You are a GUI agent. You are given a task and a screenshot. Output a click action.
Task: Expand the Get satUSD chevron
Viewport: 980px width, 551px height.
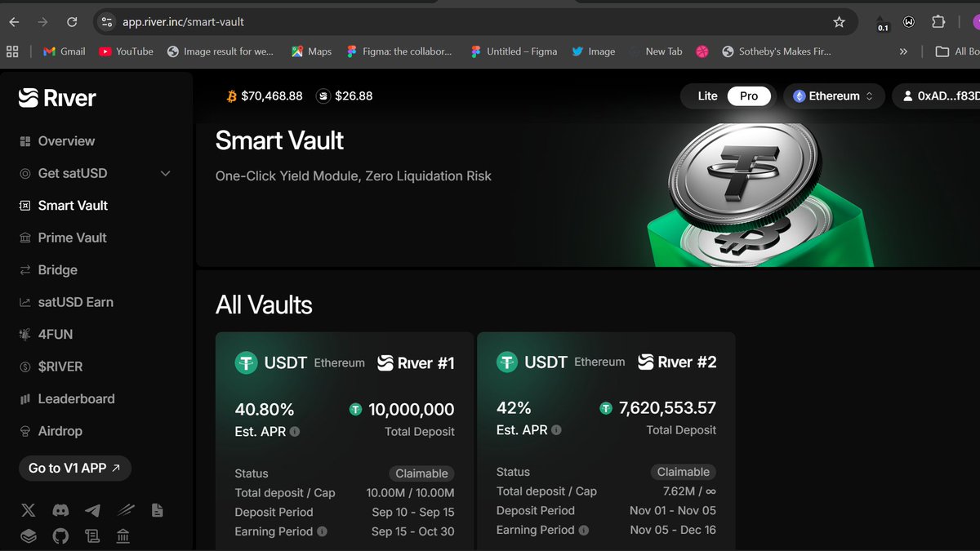[x=166, y=173]
